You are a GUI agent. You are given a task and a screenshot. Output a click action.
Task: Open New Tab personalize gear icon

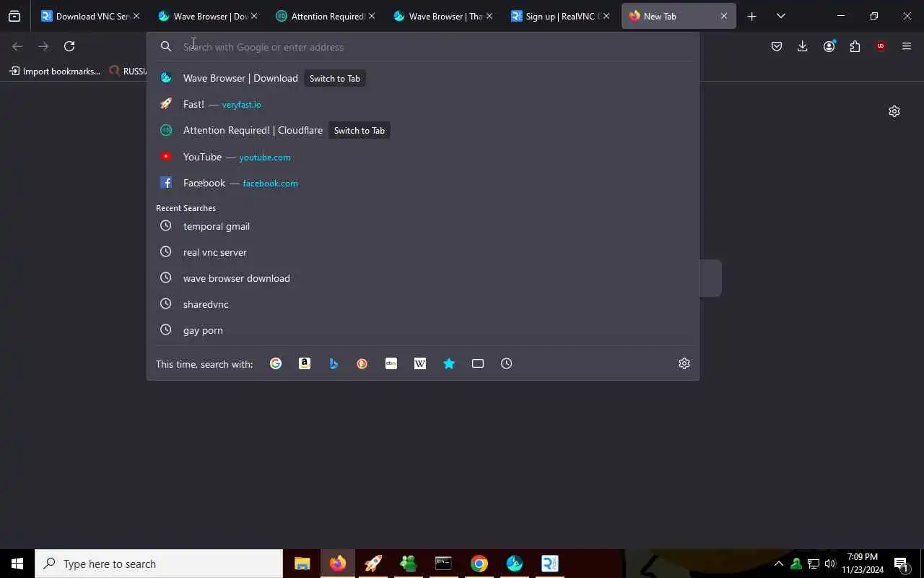coord(894,111)
